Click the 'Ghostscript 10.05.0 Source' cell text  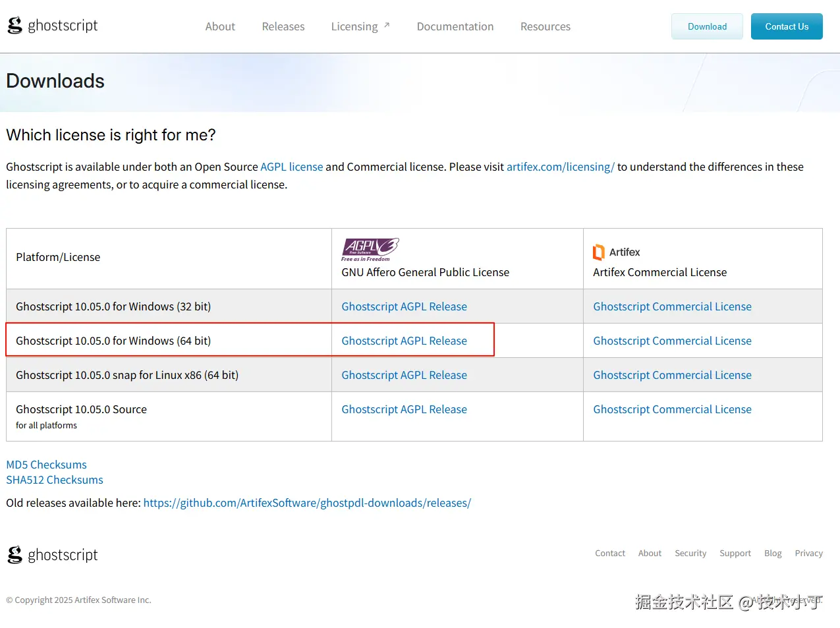pyautogui.click(x=81, y=409)
